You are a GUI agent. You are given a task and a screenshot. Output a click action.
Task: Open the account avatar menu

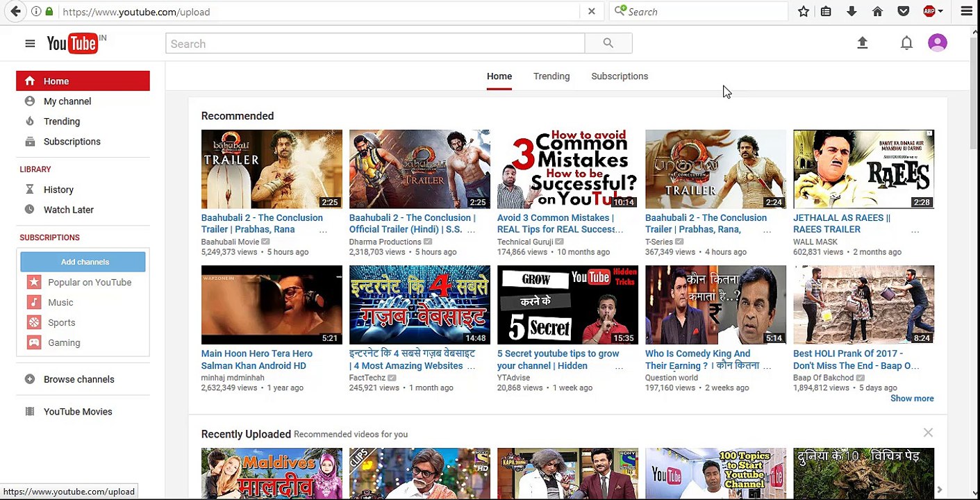pyautogui.click(x=938, y=43)
